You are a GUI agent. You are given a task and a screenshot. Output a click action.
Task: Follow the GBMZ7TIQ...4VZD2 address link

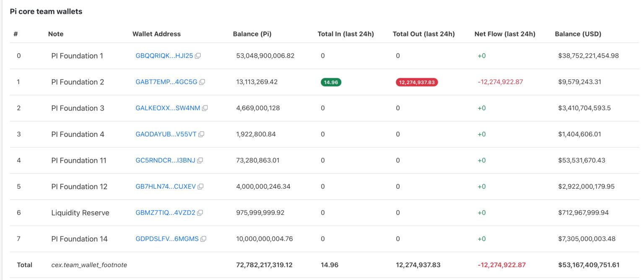click(165, 213)
